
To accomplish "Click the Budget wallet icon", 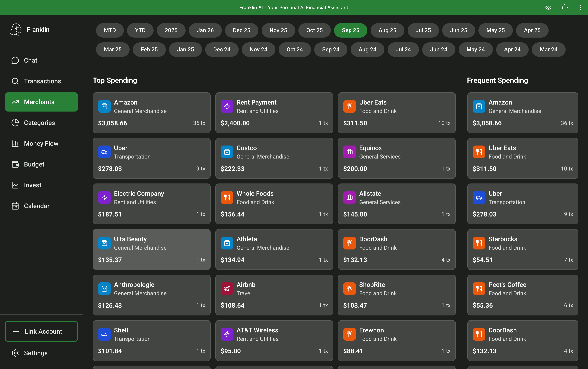I will click(15, 164).
